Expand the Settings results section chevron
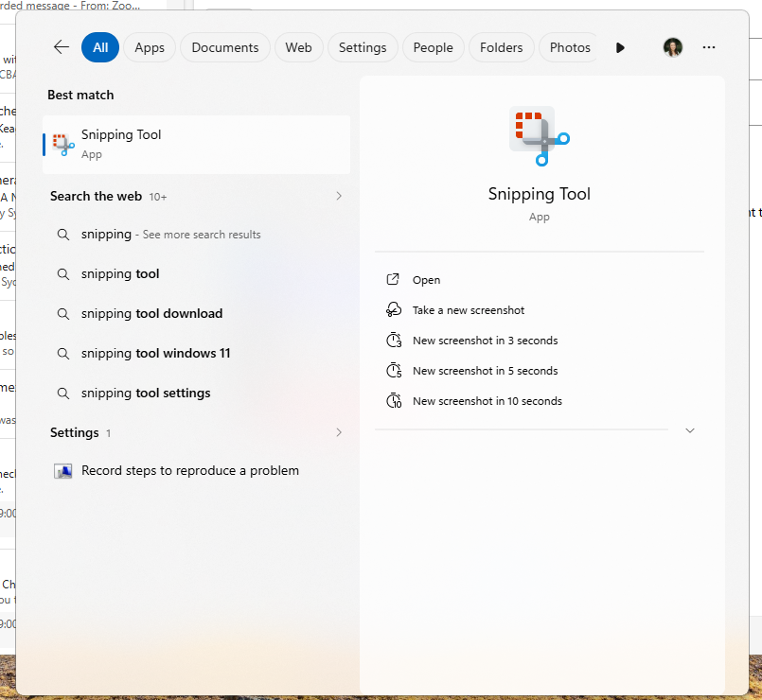The height and width of the screenshot is (700, 762). (339, 432)
